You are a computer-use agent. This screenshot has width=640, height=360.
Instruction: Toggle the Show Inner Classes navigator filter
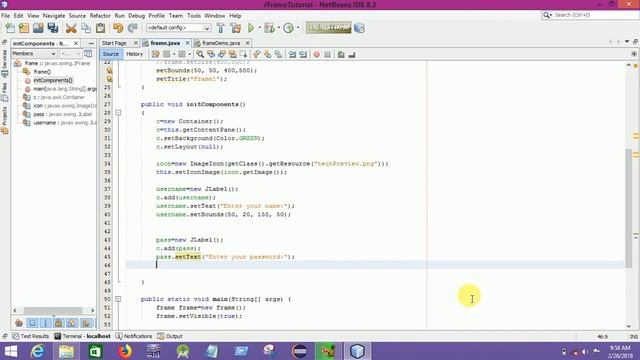(72, 323)
